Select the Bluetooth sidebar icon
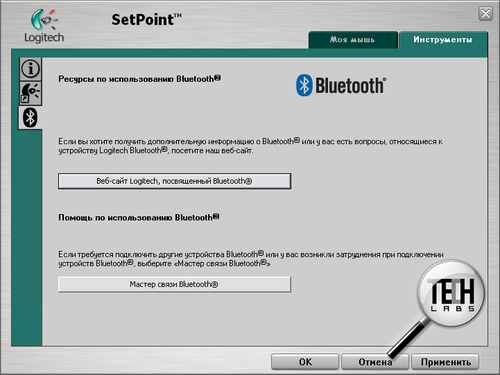This screenshot has width=500, height=375. 30,117
